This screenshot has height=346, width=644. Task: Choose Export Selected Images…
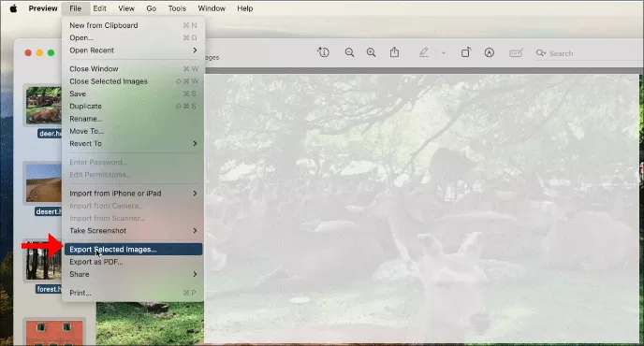(x=133, y=249)
